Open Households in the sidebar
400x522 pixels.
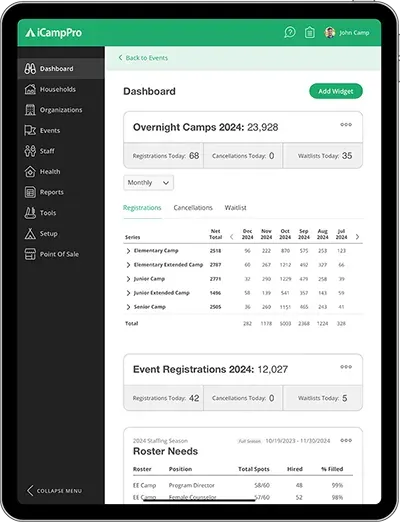pos(61,89)
